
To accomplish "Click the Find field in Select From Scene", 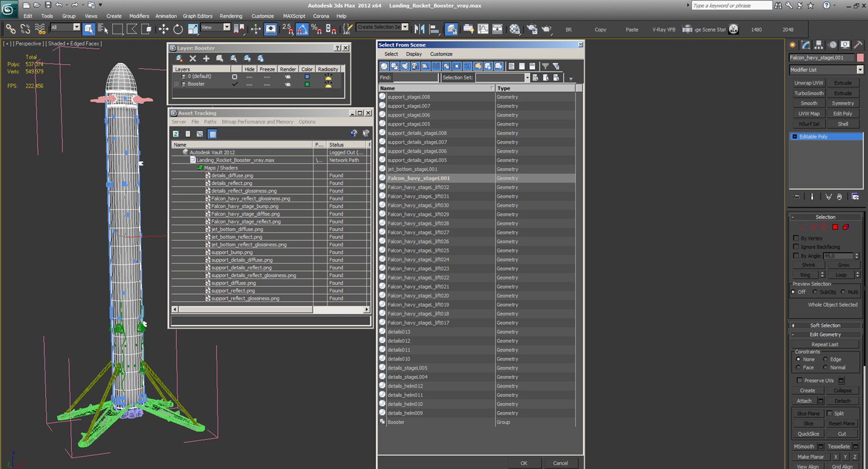I will click(x=415, y=78).
